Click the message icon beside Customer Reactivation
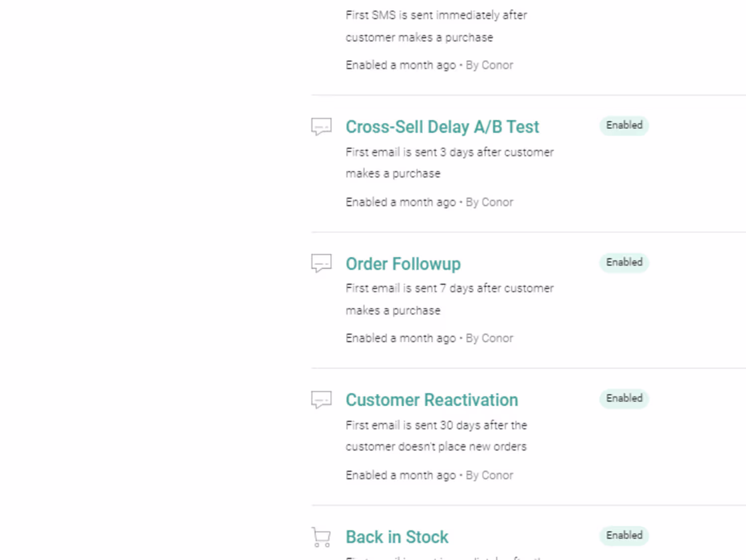Viewport: 746px width, 560px height. coord(321,399)
